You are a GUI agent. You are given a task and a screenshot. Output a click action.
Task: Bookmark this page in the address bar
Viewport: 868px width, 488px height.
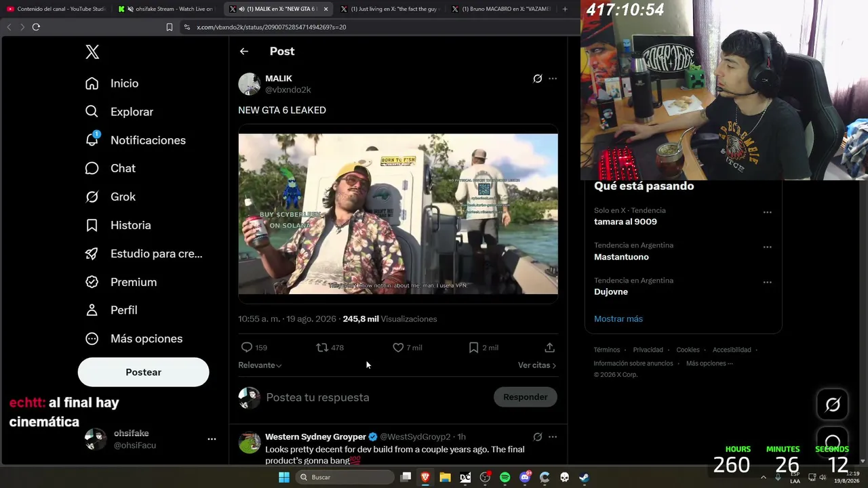tap(170, 27)
